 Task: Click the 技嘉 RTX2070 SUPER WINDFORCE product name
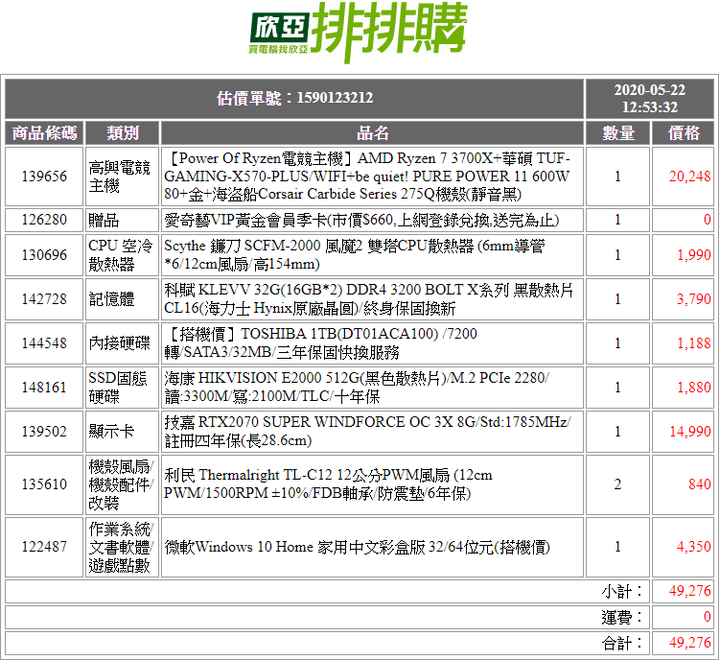point(367,431)
